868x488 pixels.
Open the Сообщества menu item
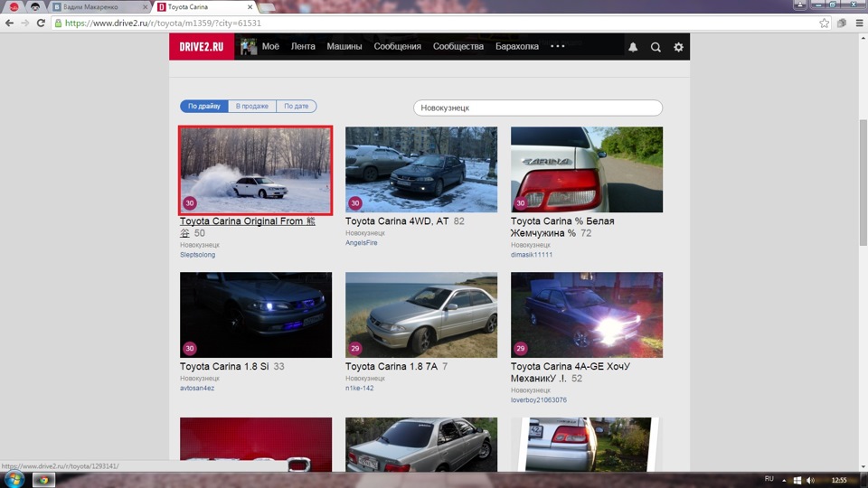coord(458,46)
